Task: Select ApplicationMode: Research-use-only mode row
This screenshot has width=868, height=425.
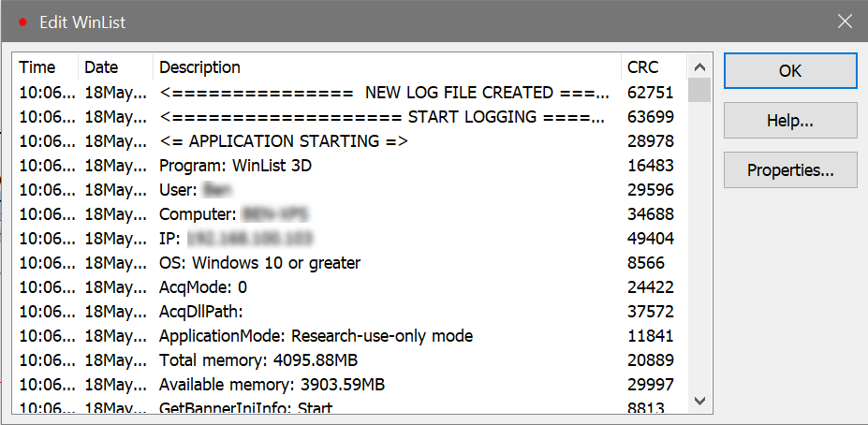Action: tap(350, 336)
